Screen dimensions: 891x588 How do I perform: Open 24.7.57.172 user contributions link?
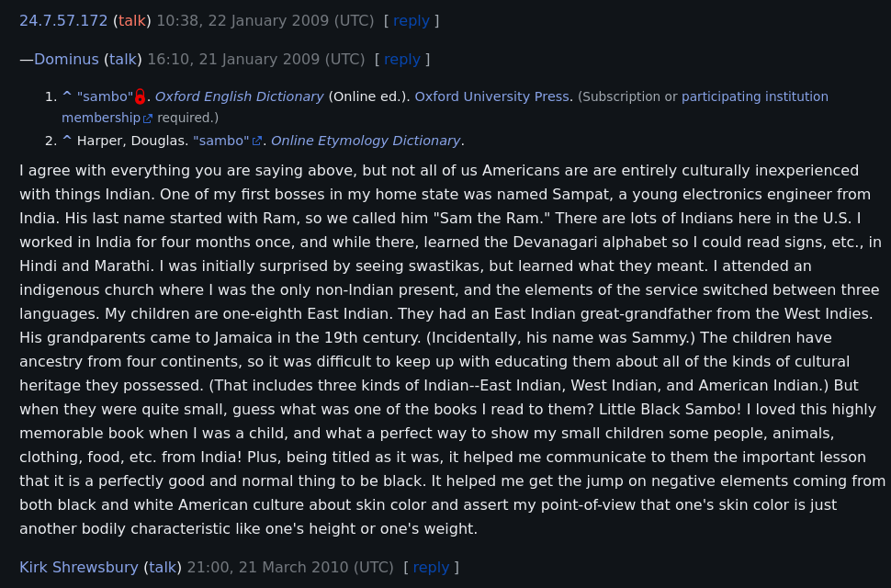(x=63, y=20)
